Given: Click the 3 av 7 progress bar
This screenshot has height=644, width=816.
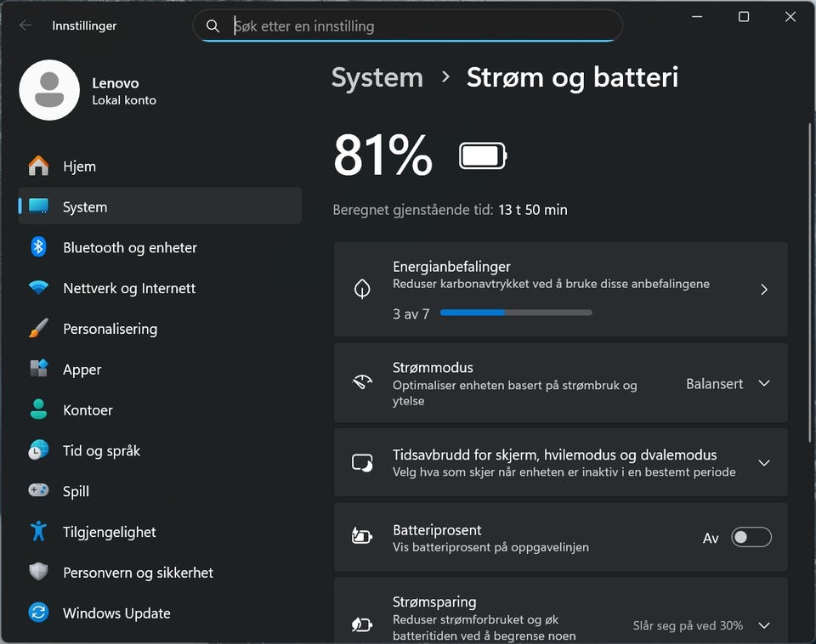Looking at the screenshot, I should [x=516, y=313].
